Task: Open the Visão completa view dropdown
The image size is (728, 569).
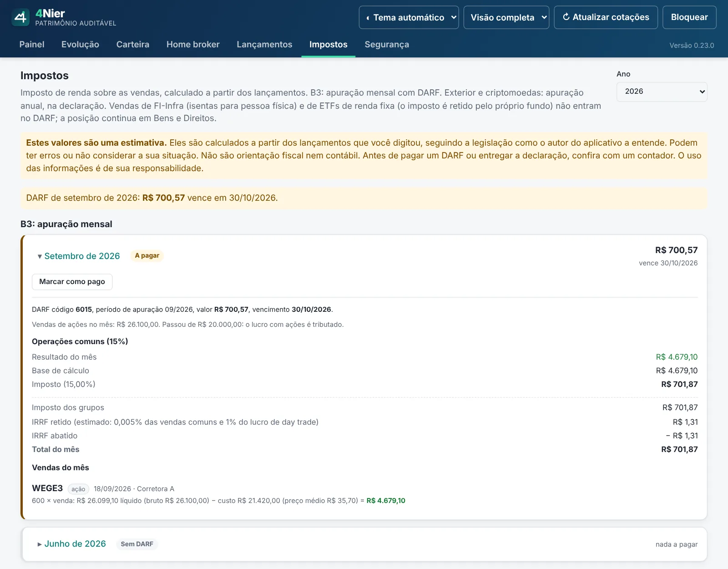Action: (506, 17)
